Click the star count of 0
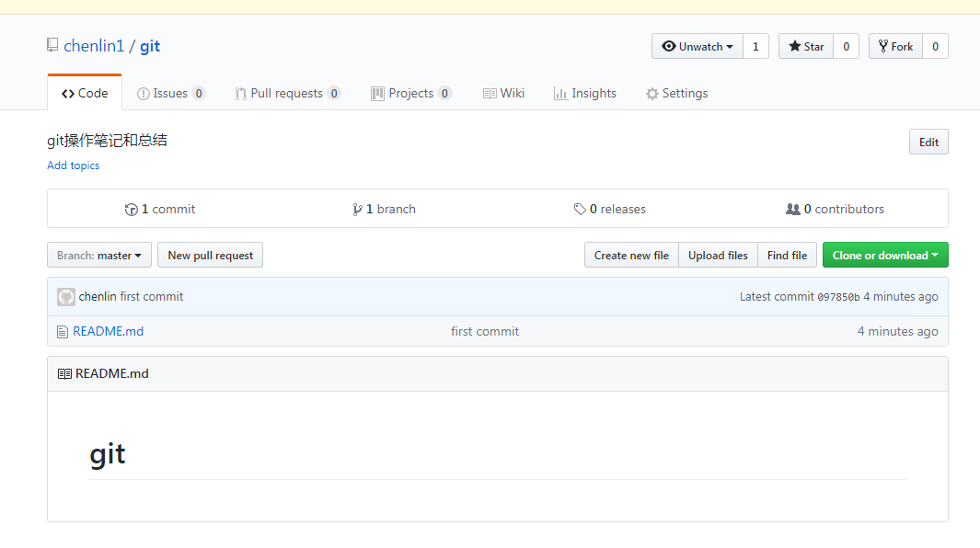Image resolution: width=980 pixels, height=548 pixels. tap(847, 46)
